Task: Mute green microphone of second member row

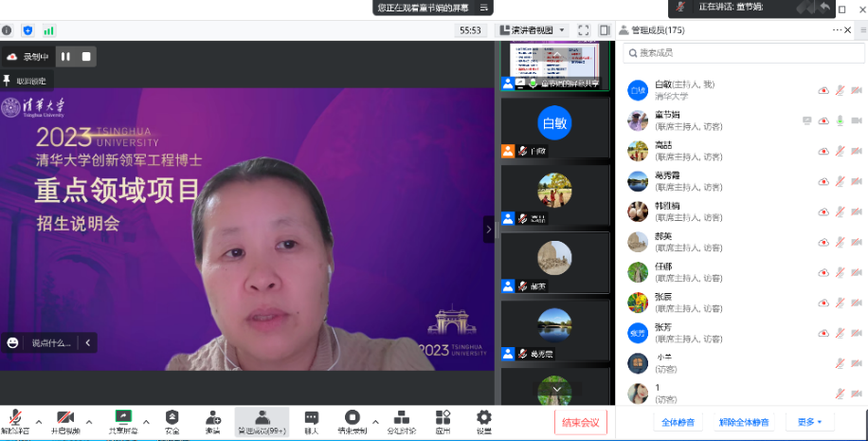Action: point(840,120)
